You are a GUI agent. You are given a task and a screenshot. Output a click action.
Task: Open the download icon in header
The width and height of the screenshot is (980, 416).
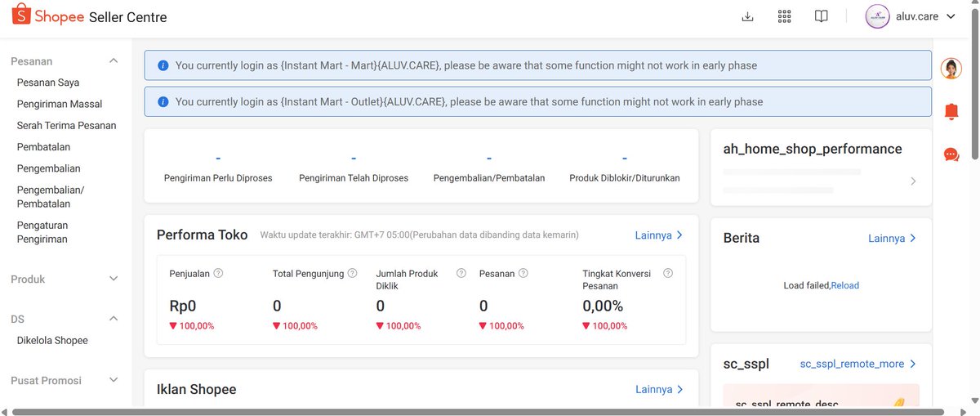746,17
